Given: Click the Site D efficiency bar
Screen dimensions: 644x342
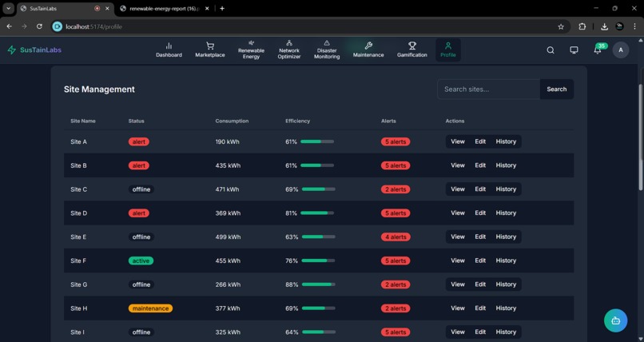Looking at the screenshot, I should 317,213.
